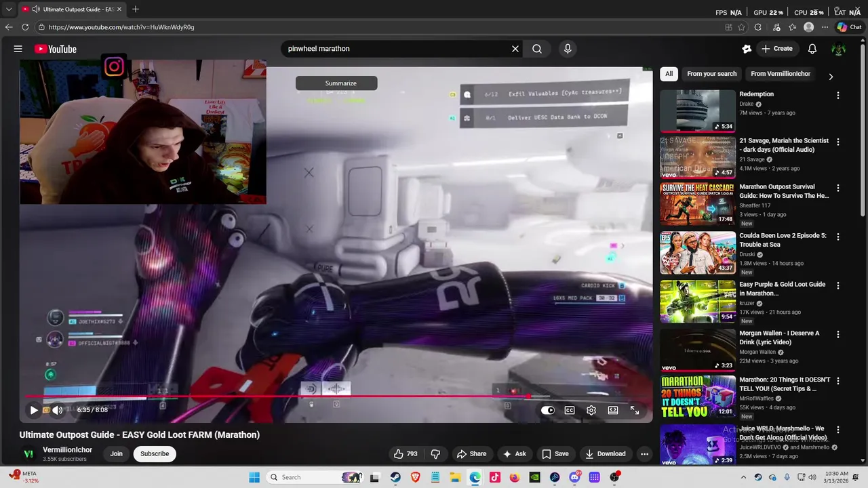Share the video
This screenshot has width=868, height=488.
pos(471,454)
